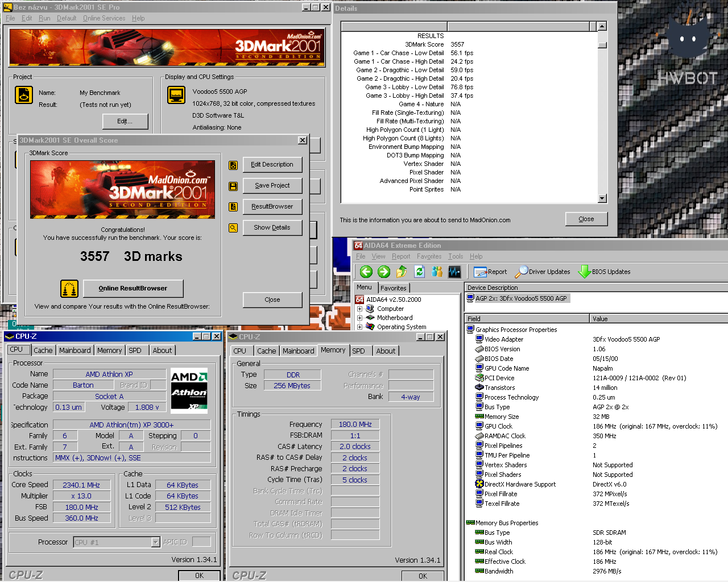Click the AIDA64 v2.50.2000 tree root icon
This screenshot has width=728, height=582.
click(359, 300)
